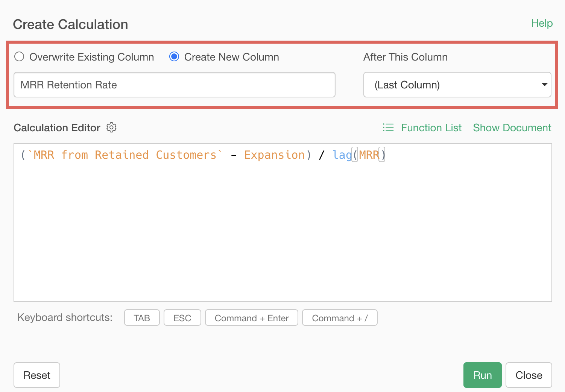Choose the Create New Column radio button

(174, 57)
